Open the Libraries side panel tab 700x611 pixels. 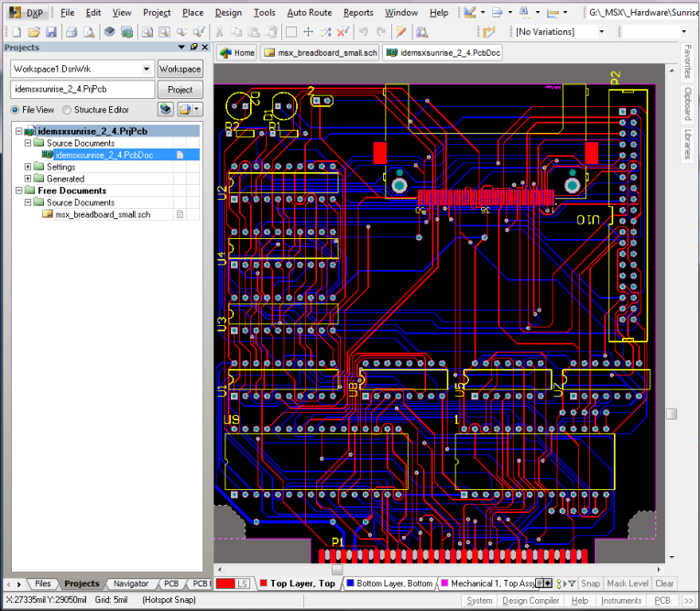pos(688,144)
